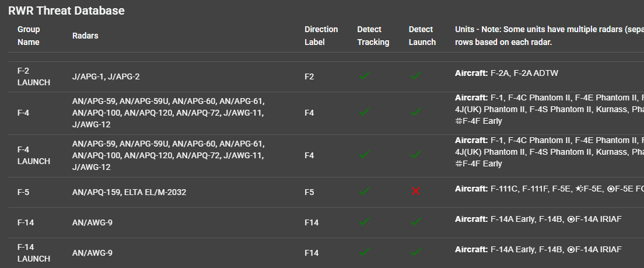Click the RWR Threat Database title
Image resolution: width=644 pixels, height=268 pixels.
coord(66,11)
